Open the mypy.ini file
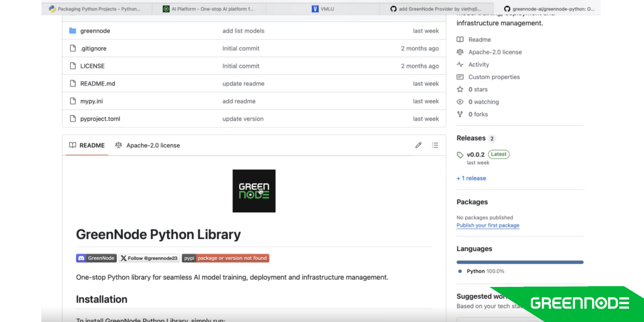Screen dimensions: 644x322 [91, 101]
